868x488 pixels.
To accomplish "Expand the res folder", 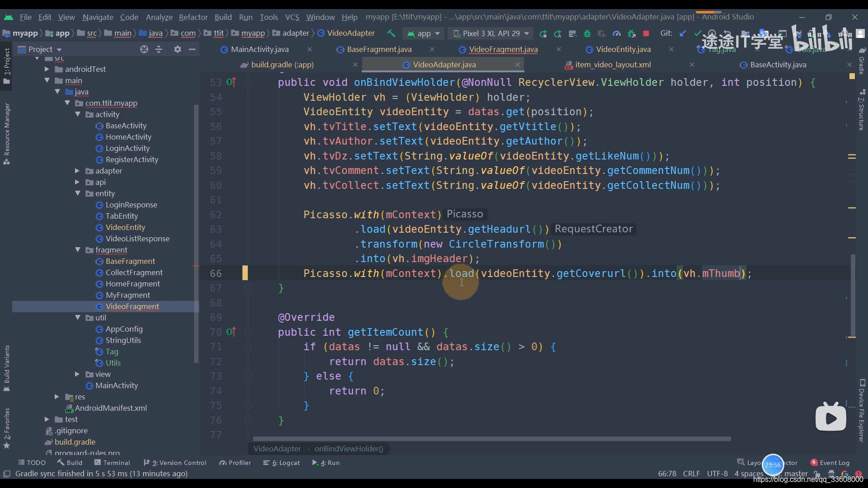I will [x=57, y=397].
